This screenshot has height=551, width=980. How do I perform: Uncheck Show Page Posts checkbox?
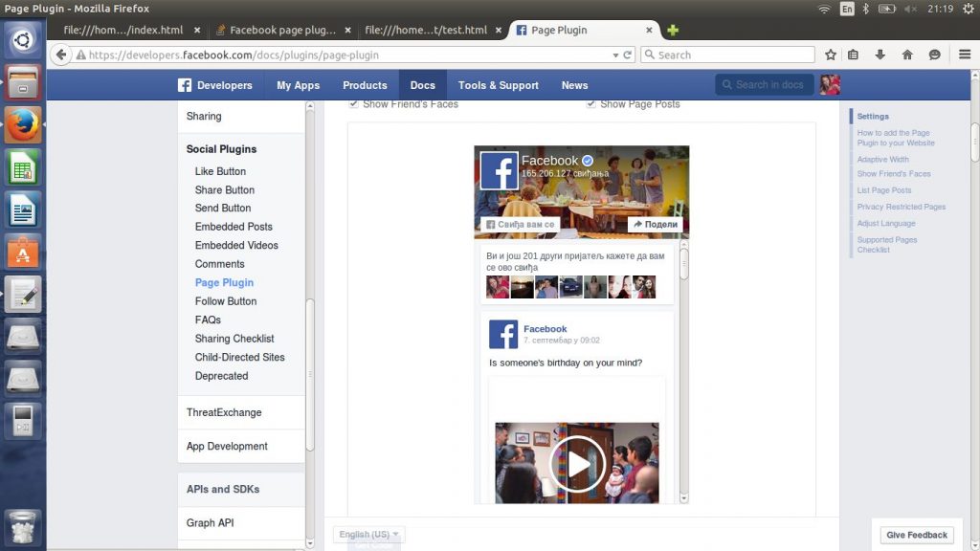(x=591, y=103)
